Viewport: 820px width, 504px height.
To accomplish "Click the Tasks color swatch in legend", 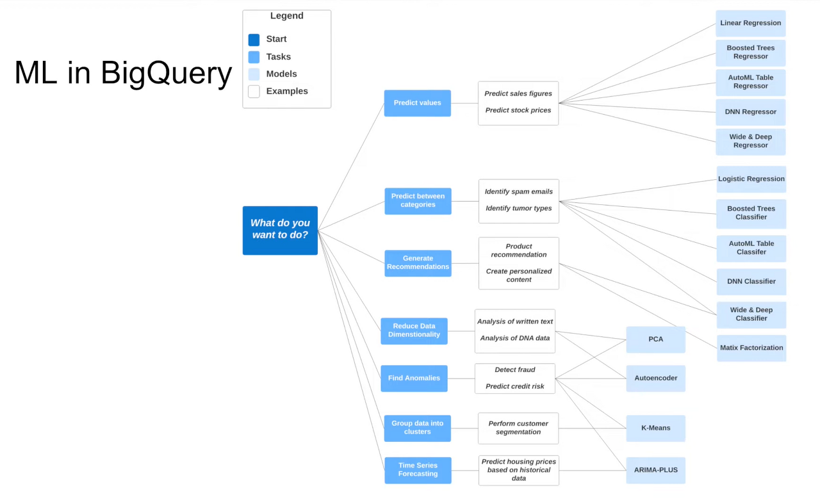I will click(x=254, y=57).
